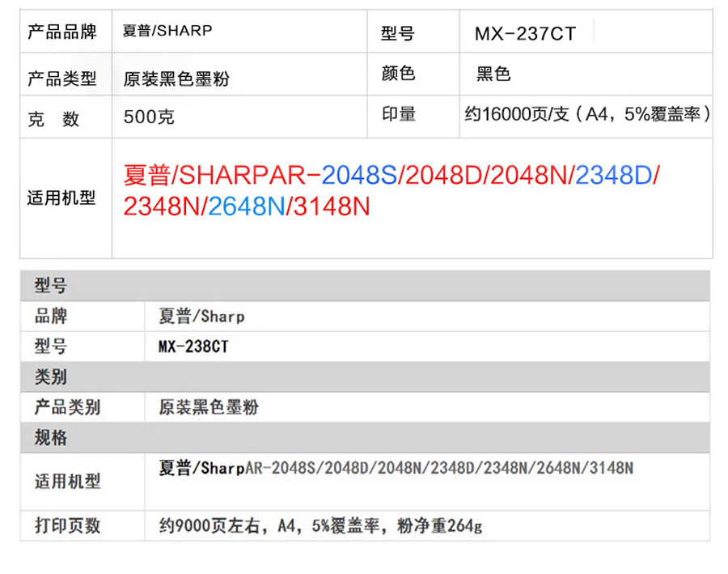Select the '约9000页左右' print yield text

coord(210,525)
